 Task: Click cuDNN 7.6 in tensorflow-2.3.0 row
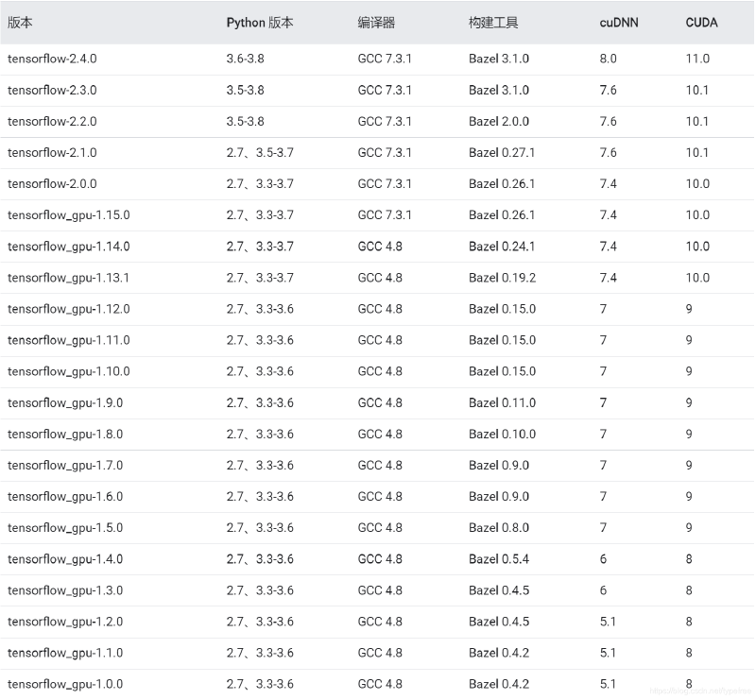click(x=608, y=90)
